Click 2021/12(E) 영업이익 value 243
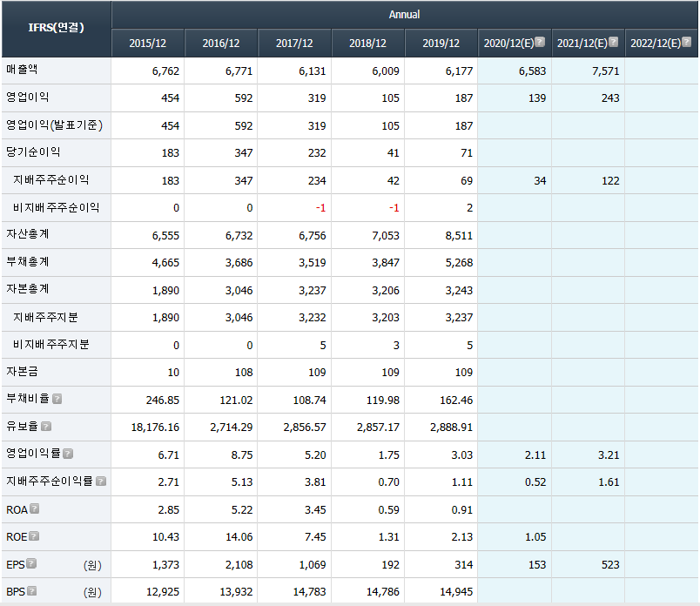Screen dimensions: 700x606 (610, 98)
